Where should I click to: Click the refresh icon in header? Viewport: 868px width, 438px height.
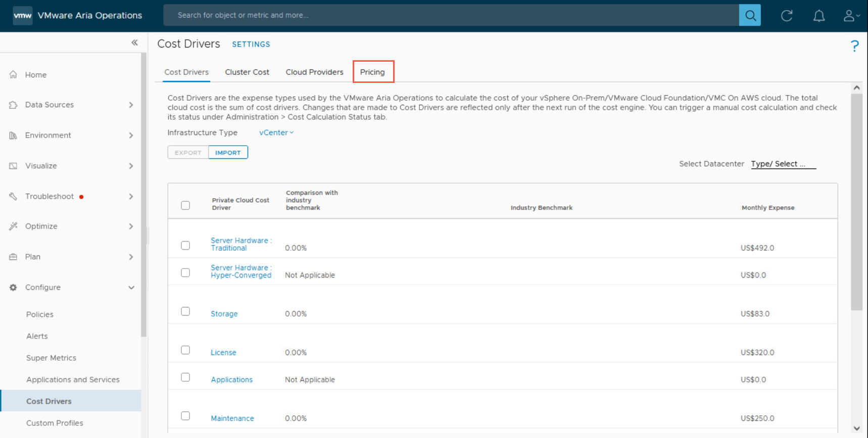786,16
